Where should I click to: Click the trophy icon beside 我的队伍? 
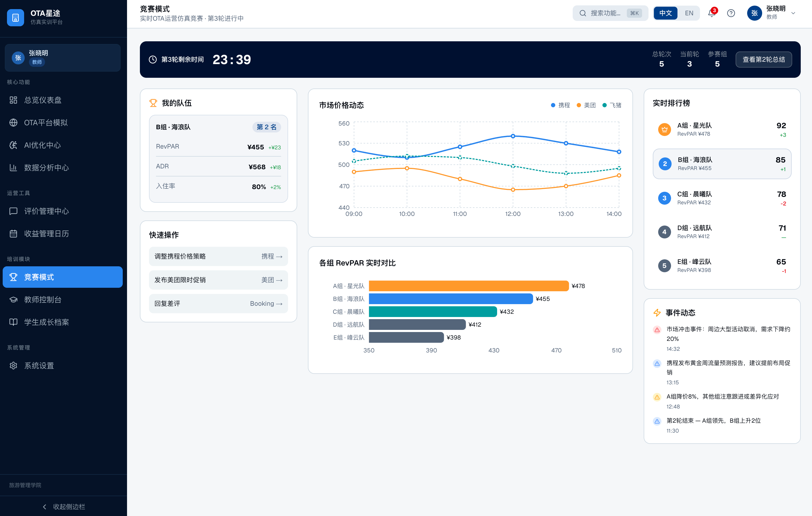(153, 103)
